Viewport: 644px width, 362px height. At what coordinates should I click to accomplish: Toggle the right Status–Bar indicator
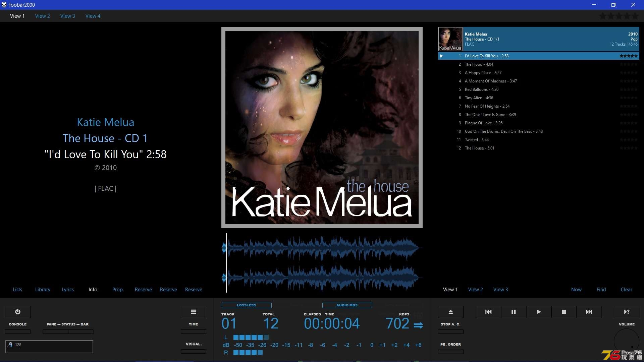tap(81, 331)
